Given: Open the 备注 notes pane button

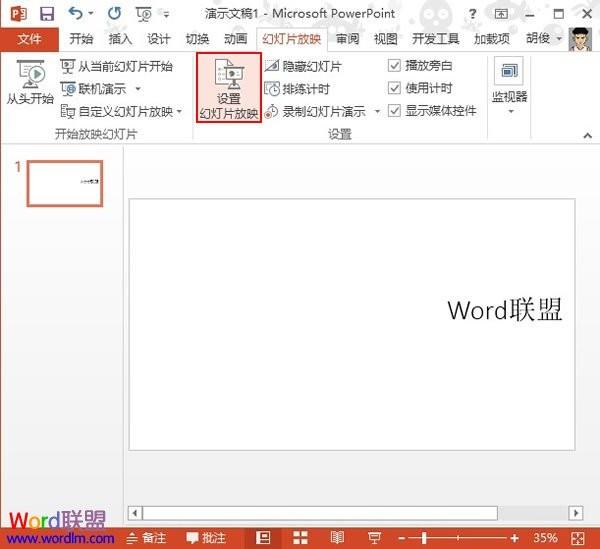Looking at the screenshot, I should coord(146,538).
